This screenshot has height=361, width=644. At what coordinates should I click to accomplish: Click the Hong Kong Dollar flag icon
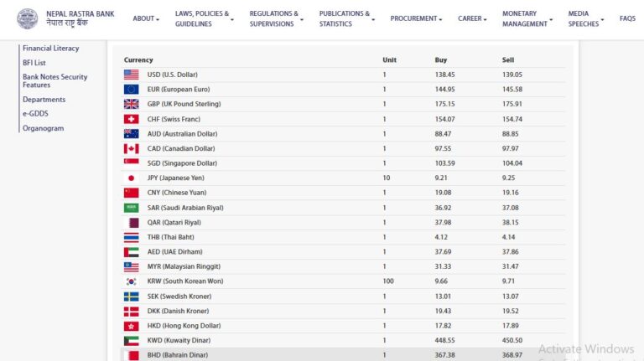[x=131, y=326]
